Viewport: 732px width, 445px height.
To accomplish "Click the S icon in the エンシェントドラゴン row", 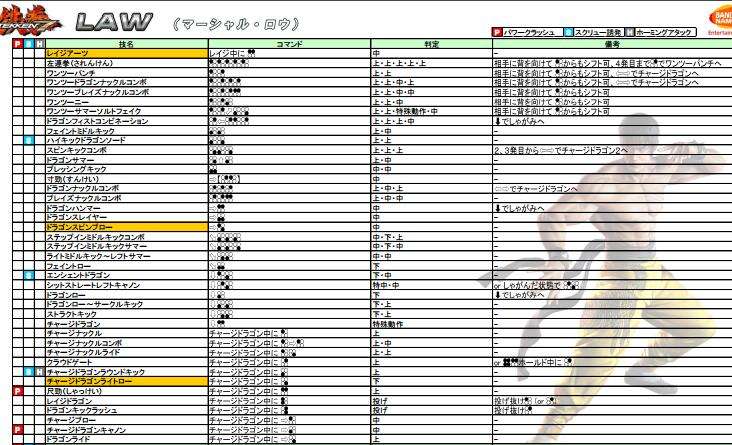I will (29, 275).
